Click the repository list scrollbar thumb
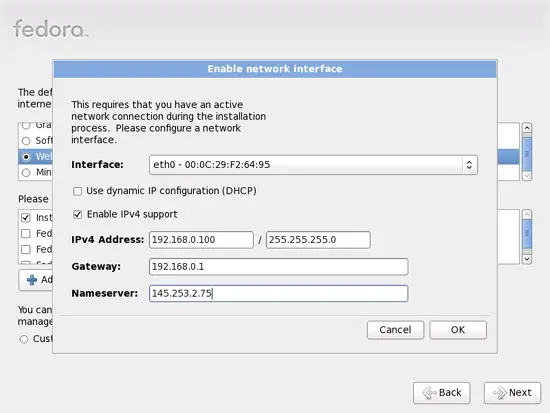This screenshot has height=413, width=550. 527,234
